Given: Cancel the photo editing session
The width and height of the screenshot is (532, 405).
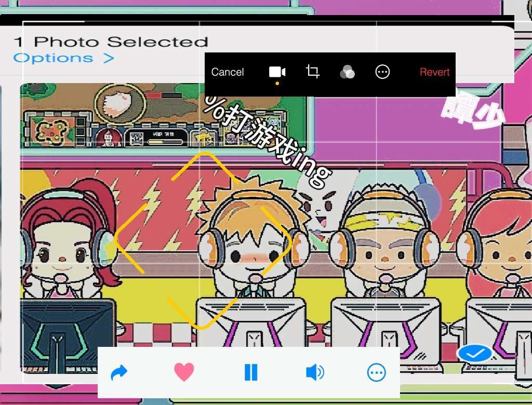Looking at the screenshot, I should click(228, 72).
